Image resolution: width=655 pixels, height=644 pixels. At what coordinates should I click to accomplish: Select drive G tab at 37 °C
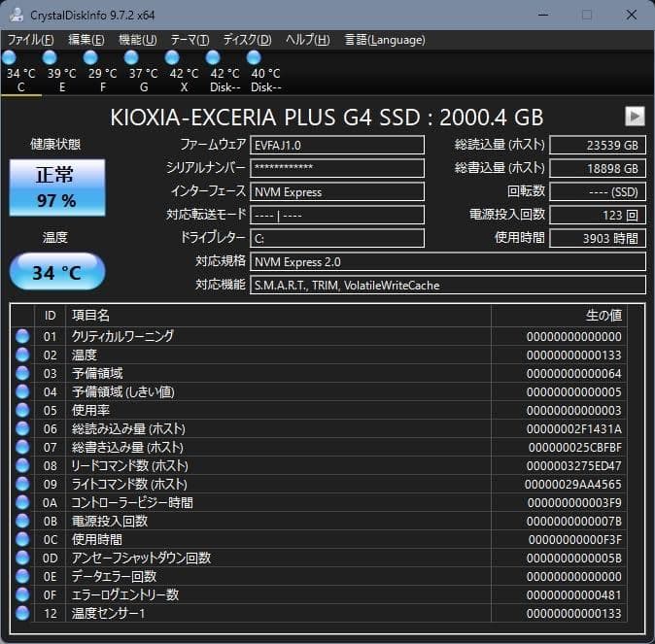[x=143, y=72]
